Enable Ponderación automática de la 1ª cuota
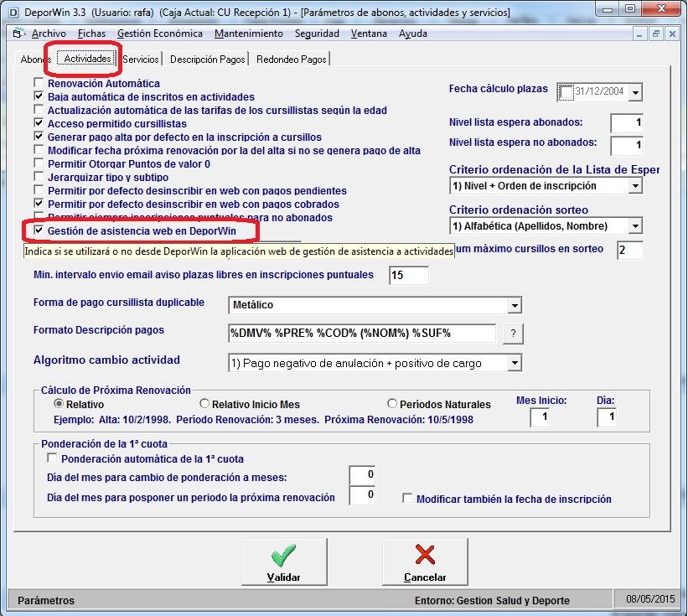The image size is (688, 616). 52,458
